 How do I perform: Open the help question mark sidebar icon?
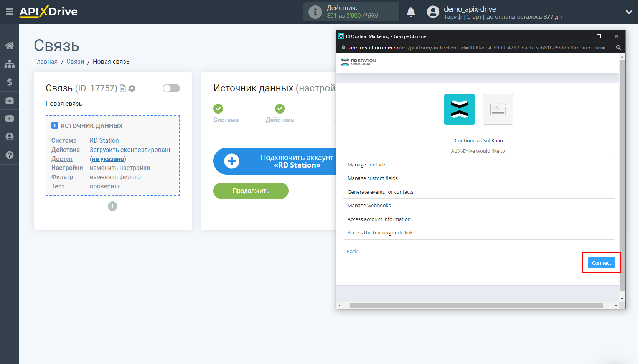click(x=10, y=155)
